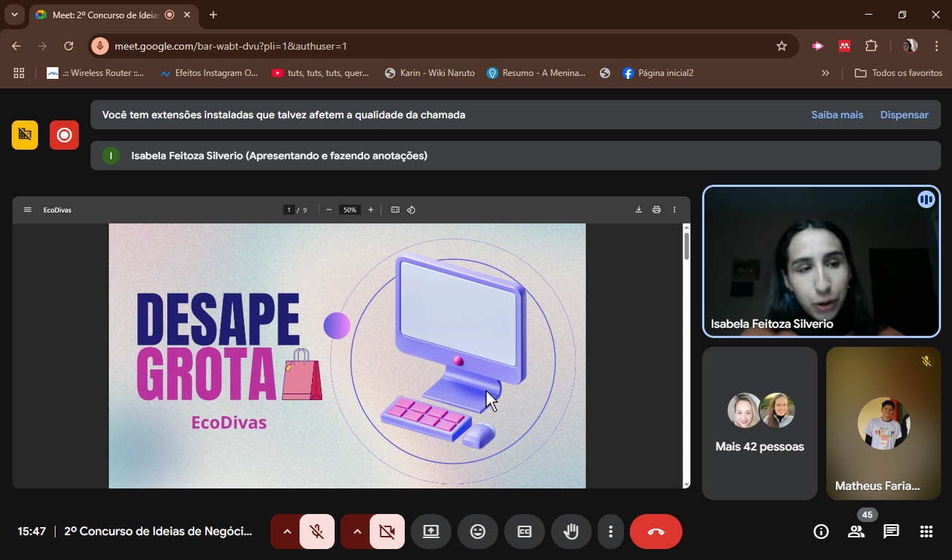Open more options three-dot menu
This screenshot has height=560, width=952.
click(x=610, y=532)
